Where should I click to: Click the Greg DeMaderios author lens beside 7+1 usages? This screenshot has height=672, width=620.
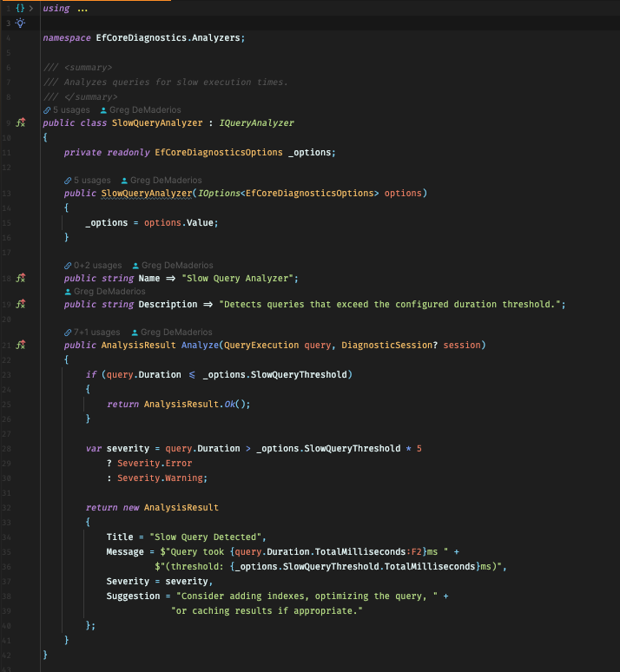pyautogui.click(x=172, y=333)
